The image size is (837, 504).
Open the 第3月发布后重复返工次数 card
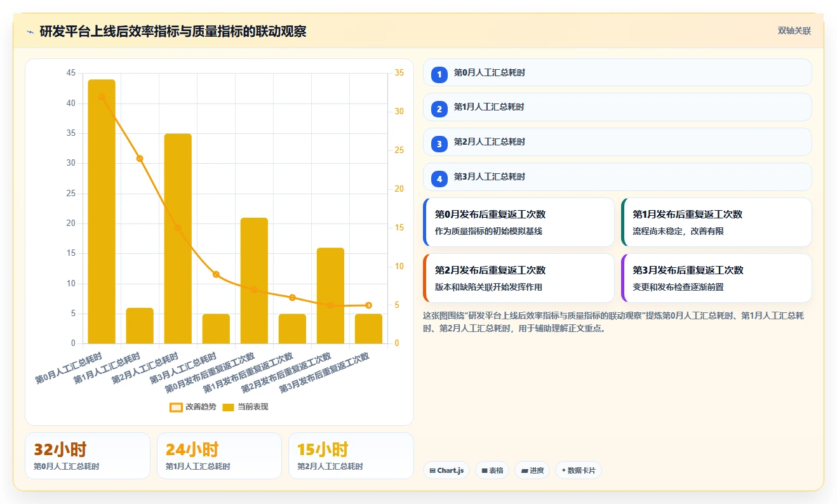716,278
